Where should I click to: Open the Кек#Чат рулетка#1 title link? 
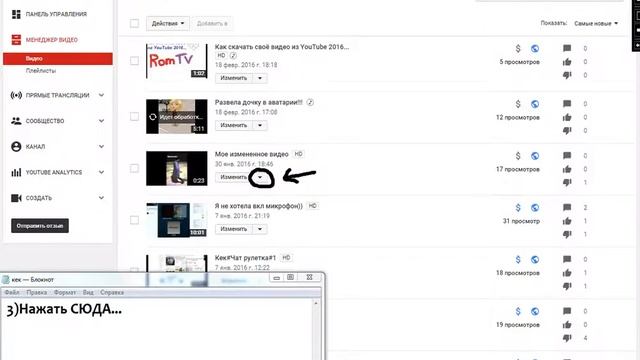pyautogui.click(x=245, y=258)
